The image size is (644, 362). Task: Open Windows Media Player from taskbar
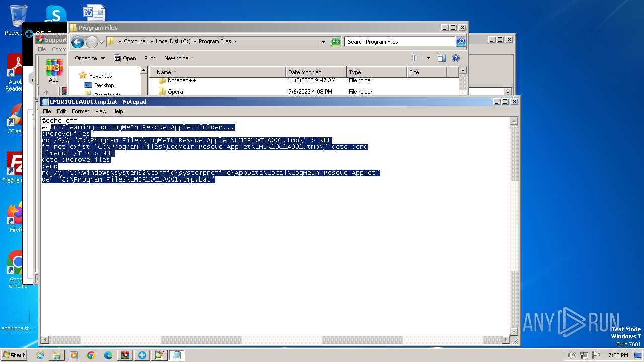pyautogui.click(x=74, y=355)
